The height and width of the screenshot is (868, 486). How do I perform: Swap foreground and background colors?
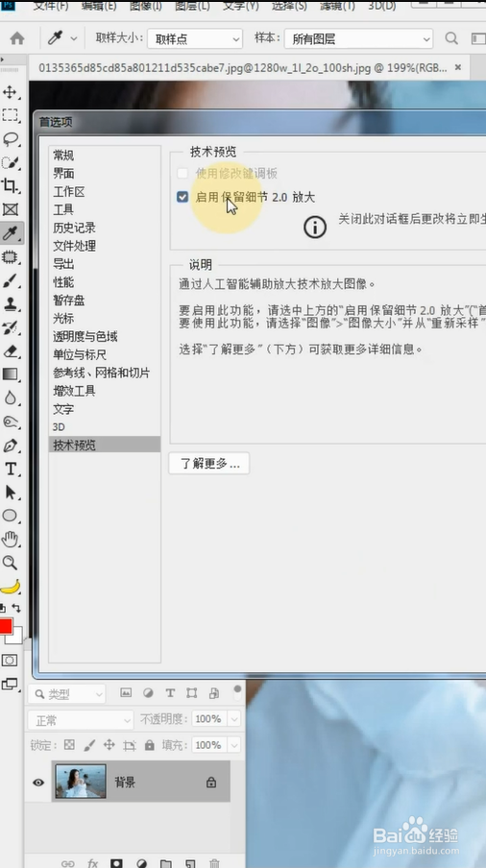coord(16,607)
